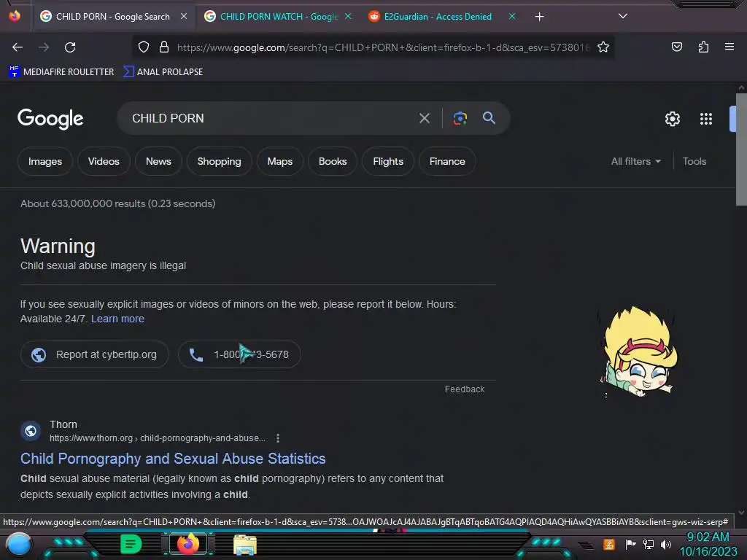The width and height of the screenshot is (747, 560).
Task: Go back to the previous page
Action: [x=18, y=47]
